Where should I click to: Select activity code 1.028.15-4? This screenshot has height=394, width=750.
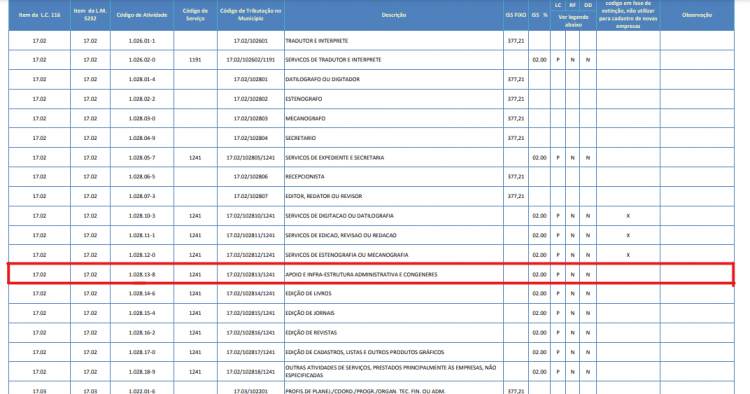point(142,313)
